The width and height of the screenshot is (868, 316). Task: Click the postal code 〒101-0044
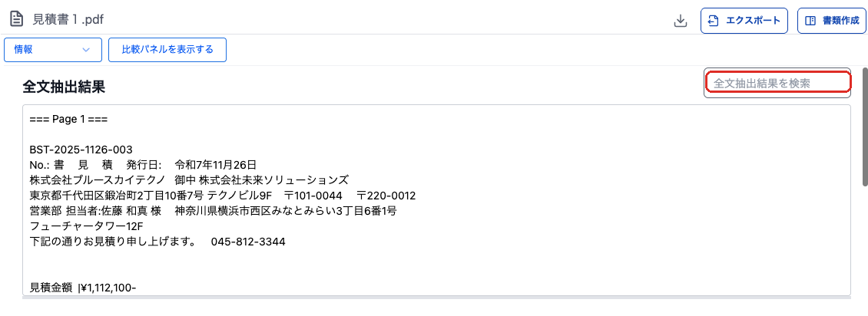coord(313,196)
